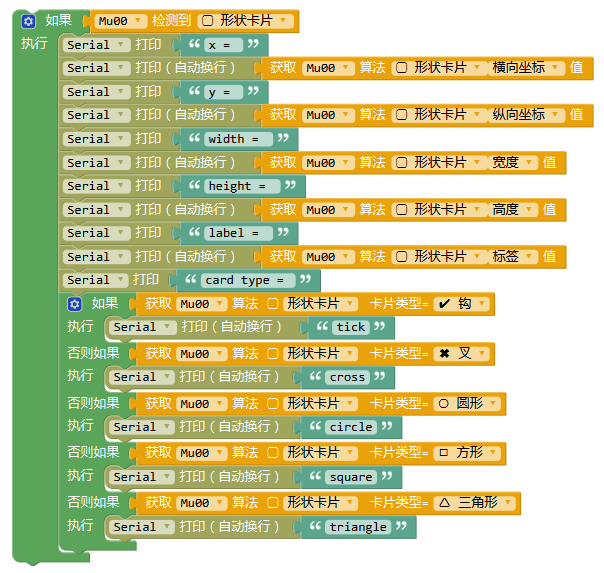The width and height of the screenshot is (604, 573).
Task: Open the Serial dropdown in the 'circle' print row
Action: click(141, 427)
